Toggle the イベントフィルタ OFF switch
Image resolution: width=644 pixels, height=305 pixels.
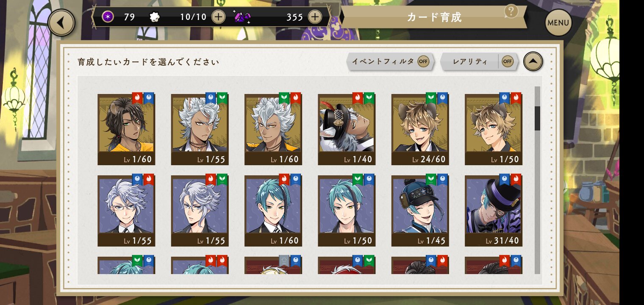[x=423, y=61]
